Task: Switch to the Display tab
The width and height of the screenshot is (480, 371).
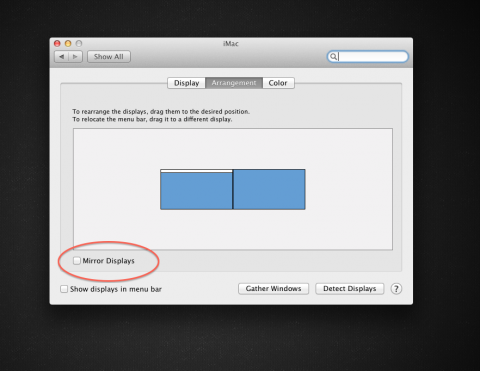Action: pyautogui.click(x=186, y=83)
